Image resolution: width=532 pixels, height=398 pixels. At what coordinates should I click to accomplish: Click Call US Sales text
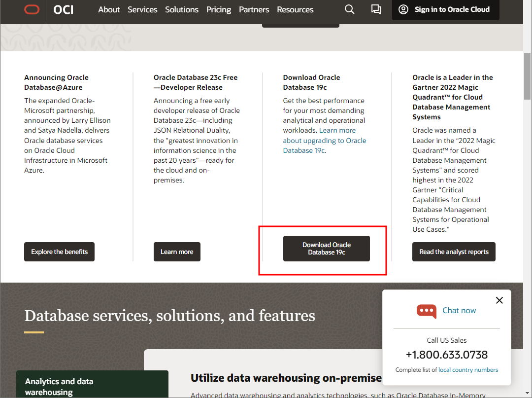[x=446, y=340]
